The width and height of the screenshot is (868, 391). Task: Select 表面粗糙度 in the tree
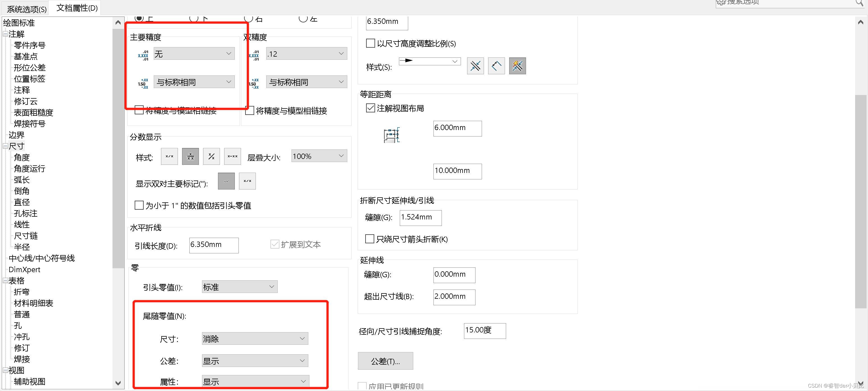33,112
